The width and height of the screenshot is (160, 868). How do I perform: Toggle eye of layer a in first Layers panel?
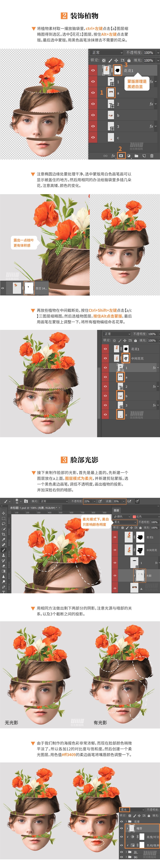[93, 93]
